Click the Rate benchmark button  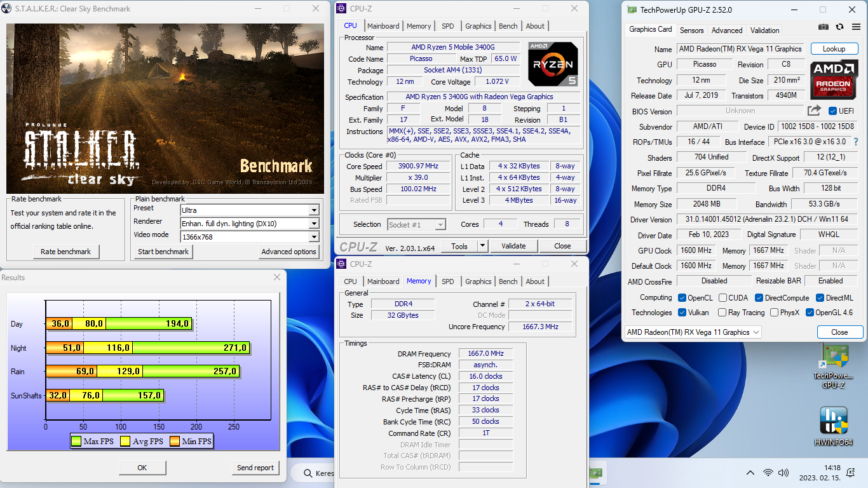coord(66,252)
